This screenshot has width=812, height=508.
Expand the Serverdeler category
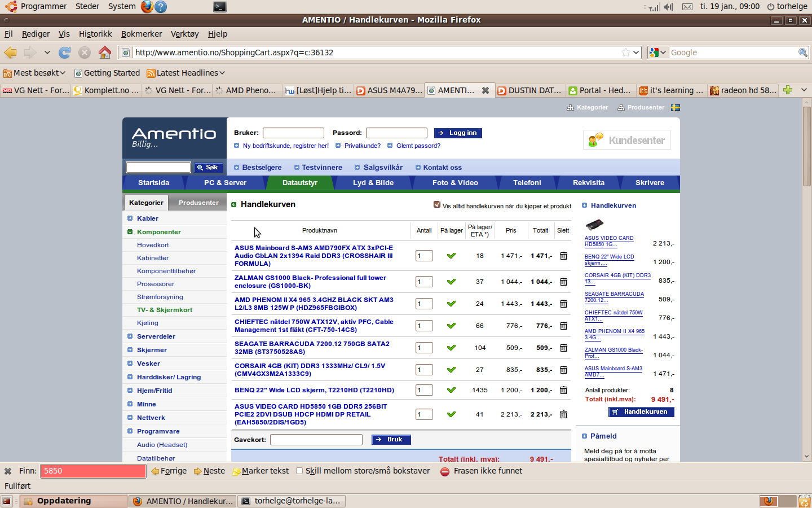(x=156, y=336)
